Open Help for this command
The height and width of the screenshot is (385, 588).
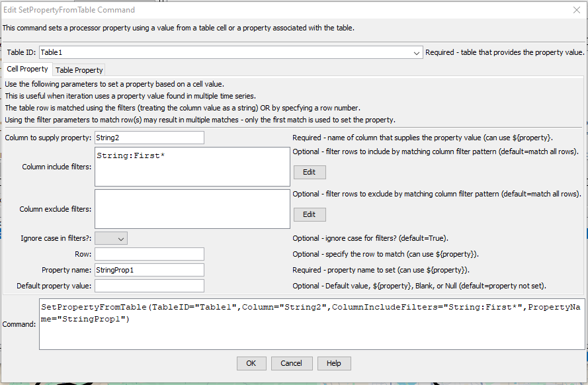point(334,363)
